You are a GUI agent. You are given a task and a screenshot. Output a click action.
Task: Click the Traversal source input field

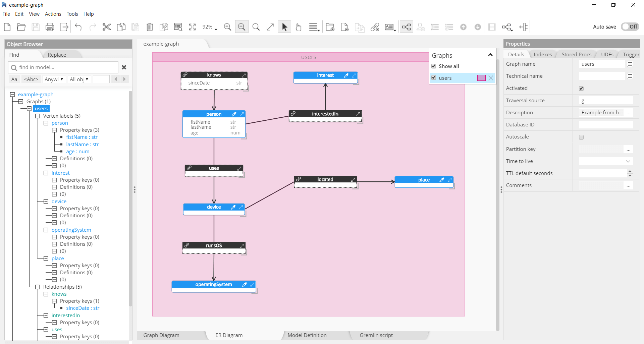pos(606,101)
